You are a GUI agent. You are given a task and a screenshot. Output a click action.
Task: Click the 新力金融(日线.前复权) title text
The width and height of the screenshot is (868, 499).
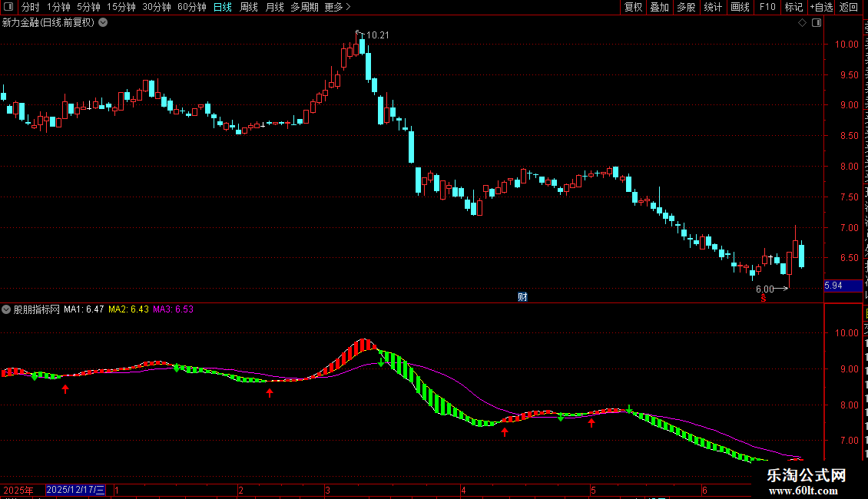point(48,23)
